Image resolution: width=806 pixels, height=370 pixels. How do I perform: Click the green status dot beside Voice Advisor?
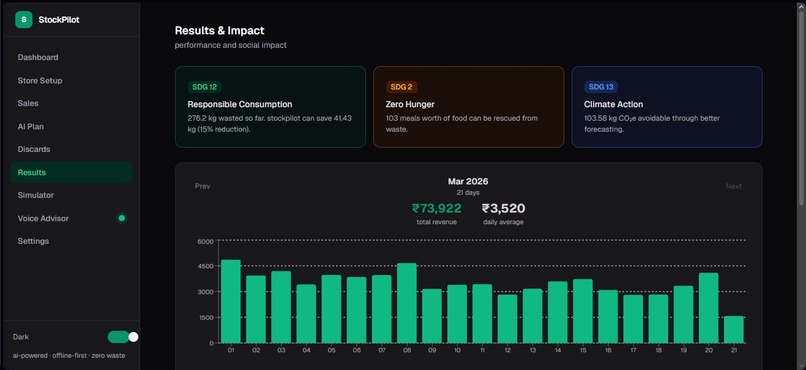click(x=122, y=218)
